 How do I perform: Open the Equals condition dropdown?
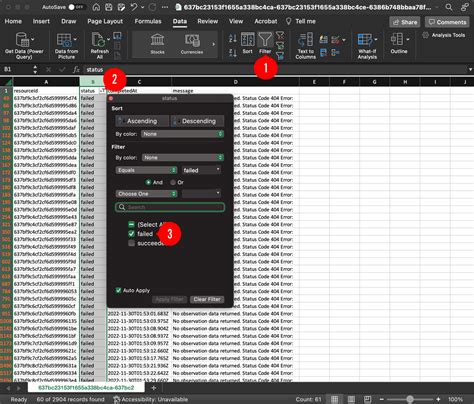[146, 170]
